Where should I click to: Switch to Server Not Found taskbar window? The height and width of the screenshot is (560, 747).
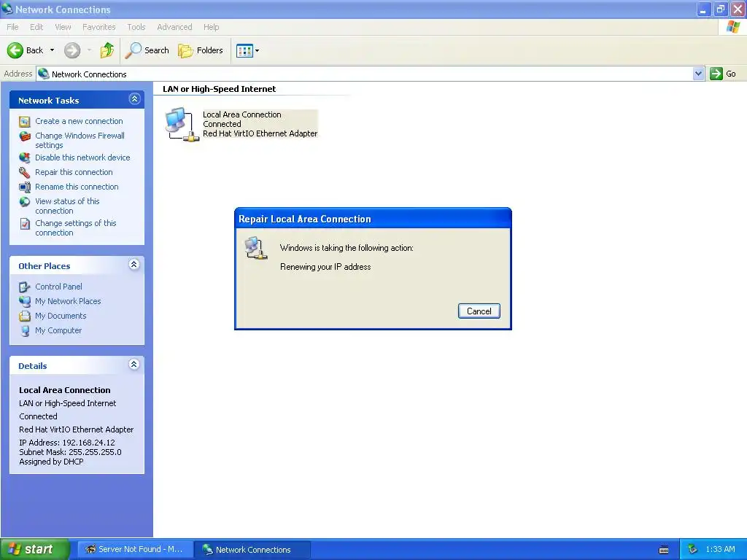tap(136, 550)
